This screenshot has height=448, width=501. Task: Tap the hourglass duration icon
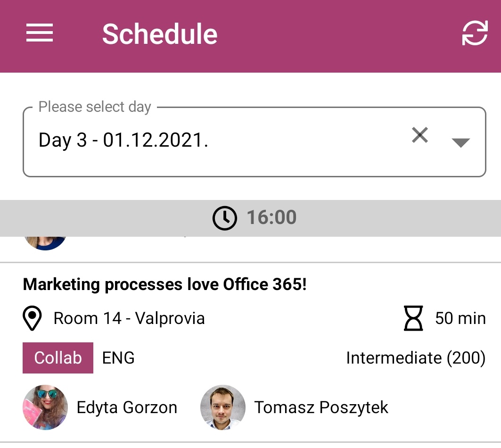[413, 318]
